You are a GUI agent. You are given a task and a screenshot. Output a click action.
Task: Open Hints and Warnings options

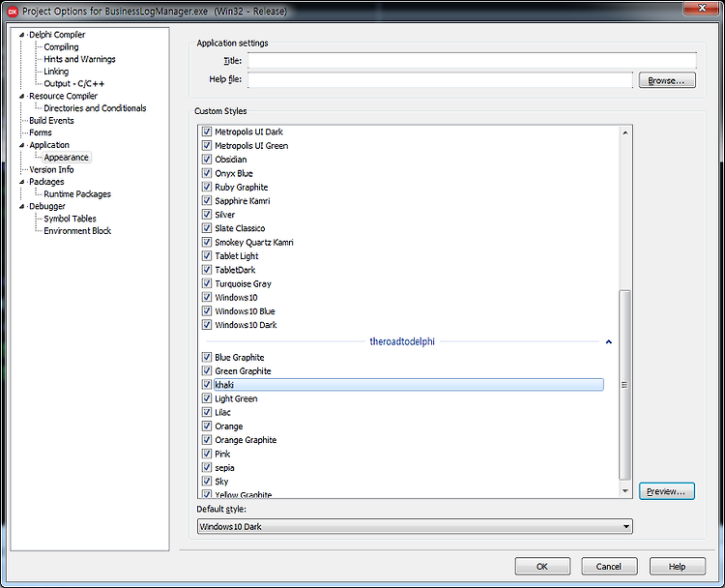(x=79, y=59)
